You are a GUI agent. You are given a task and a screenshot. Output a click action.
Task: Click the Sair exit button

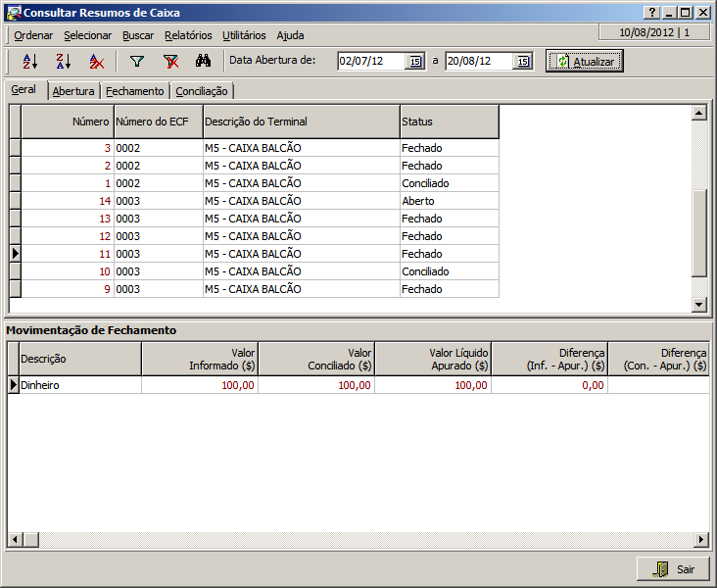click(673, 568)
